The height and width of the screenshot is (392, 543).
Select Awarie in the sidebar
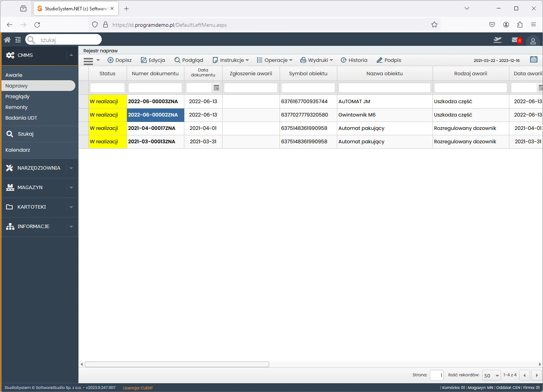14,75
